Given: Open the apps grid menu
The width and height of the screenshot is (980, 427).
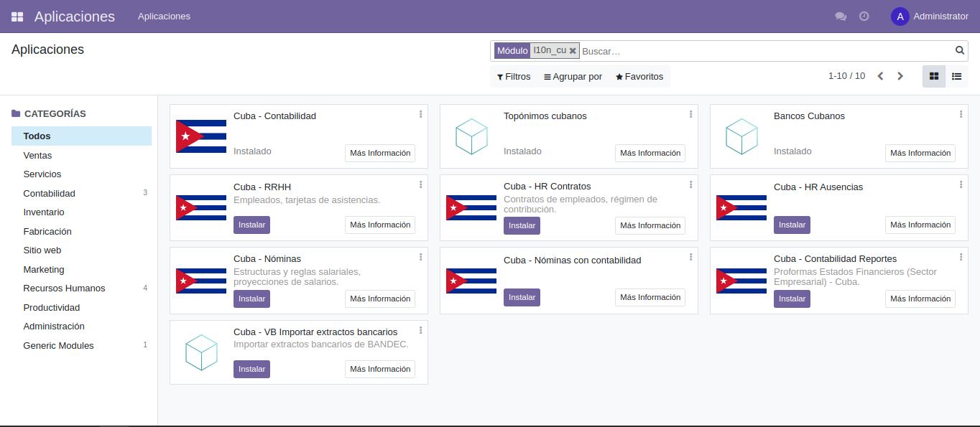Looking at the screenshot, I should [17, 16].
